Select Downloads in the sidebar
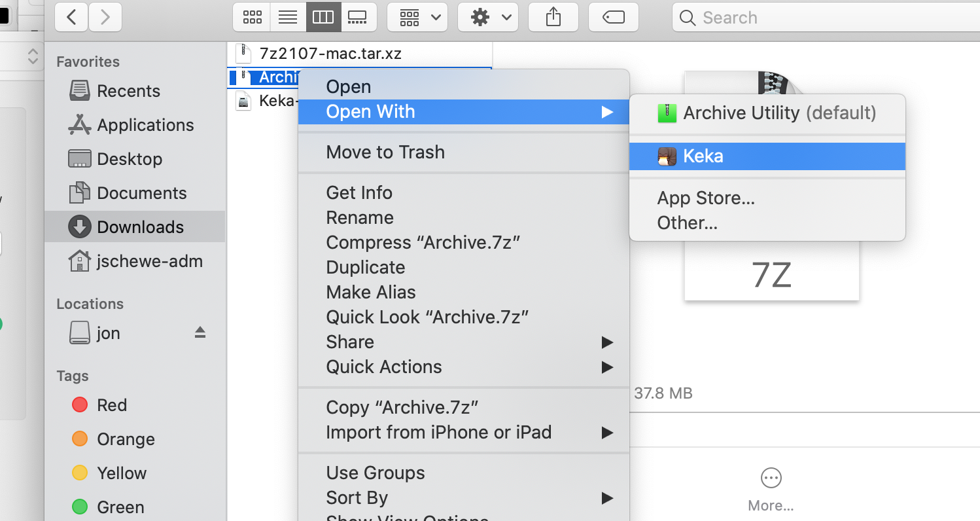This screenshot has height=521, width=980. pos(135,227)
